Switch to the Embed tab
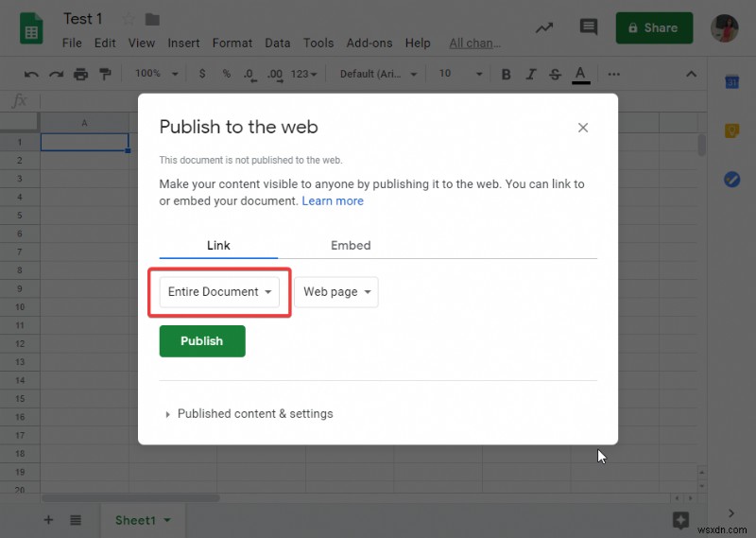The image size is (756, 538). point(351,245)
